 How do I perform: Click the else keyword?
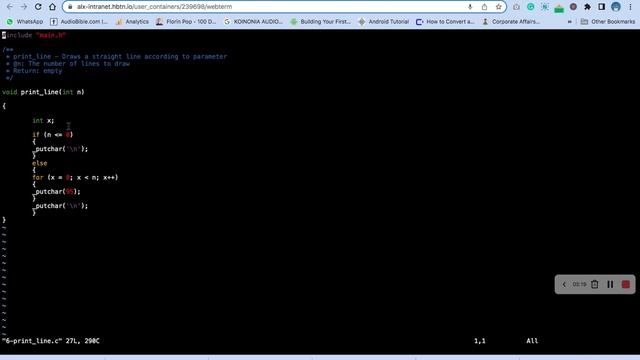pos(40,163)
